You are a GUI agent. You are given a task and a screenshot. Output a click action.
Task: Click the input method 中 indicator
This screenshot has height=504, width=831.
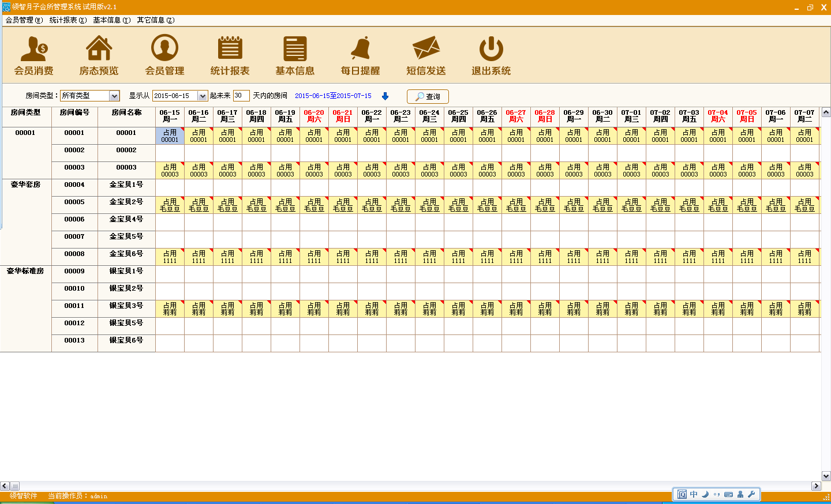pos(694,494)
